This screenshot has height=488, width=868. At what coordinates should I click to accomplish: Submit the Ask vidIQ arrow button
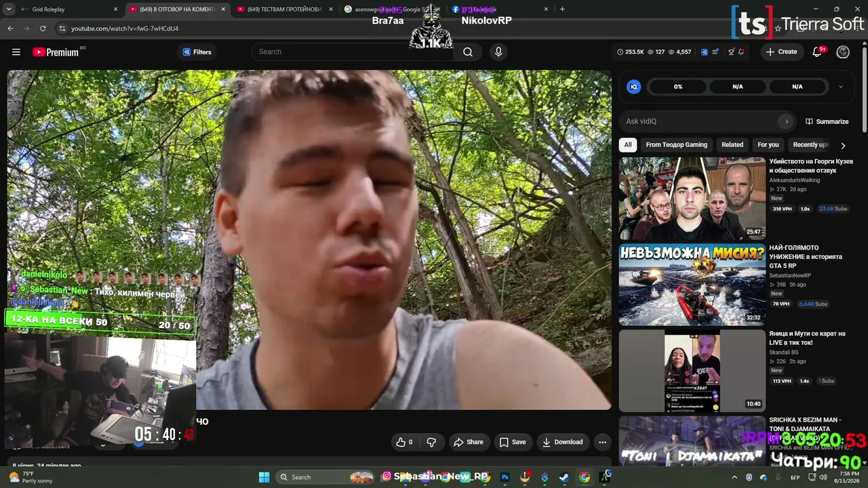point(787,121)
